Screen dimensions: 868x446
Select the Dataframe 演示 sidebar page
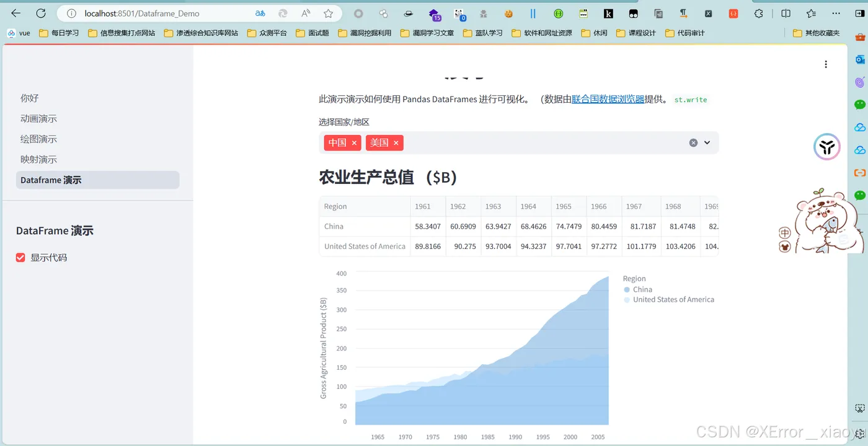click(x=97, y=180)
